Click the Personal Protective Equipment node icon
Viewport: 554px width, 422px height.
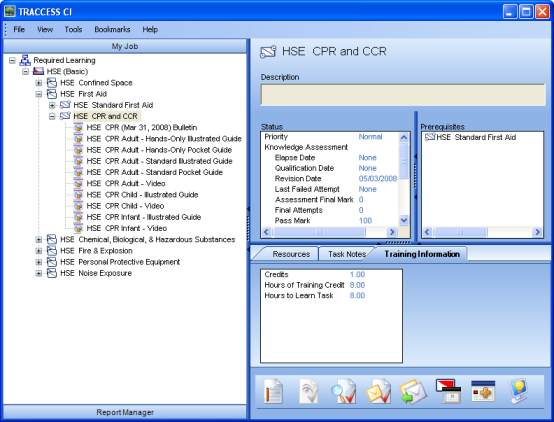tap(52, 262)
